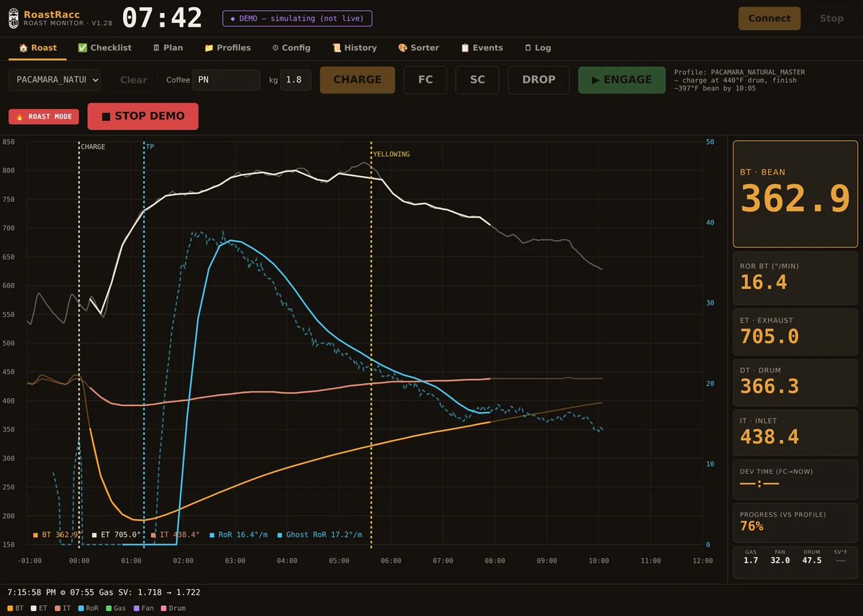Click the CHARGE marker line on chart
Viewport: 863px width, 616px height.
click(79, 344)
